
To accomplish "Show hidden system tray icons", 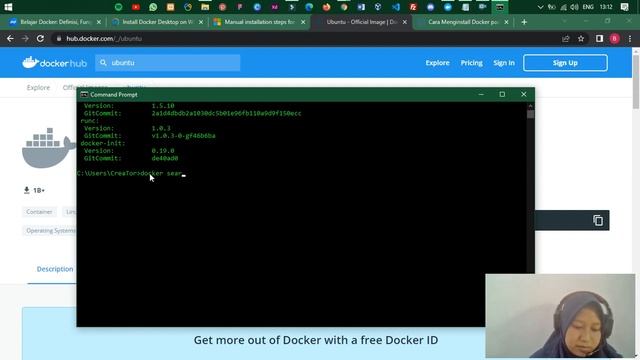I will click(540, 7).
